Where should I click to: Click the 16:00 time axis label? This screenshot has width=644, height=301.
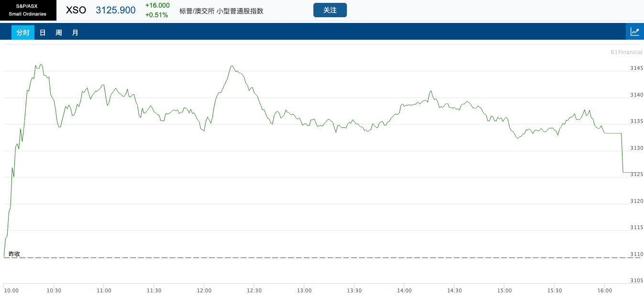coord(605,290)
